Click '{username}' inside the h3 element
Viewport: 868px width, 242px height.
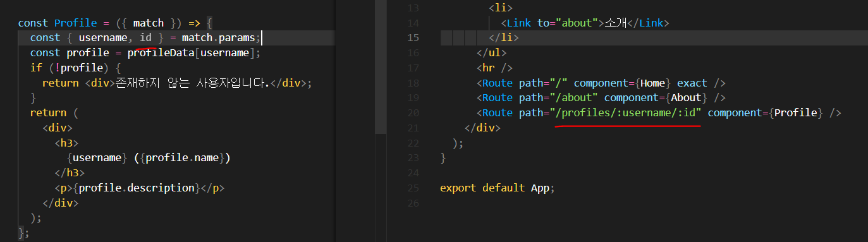97,158
